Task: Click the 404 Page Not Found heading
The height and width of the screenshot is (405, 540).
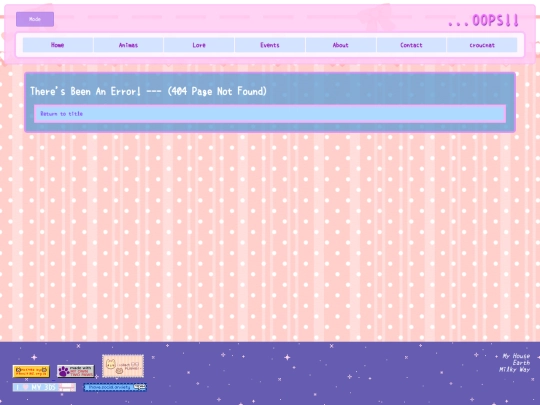Action: pyautogui.click(x=148, y=91)
